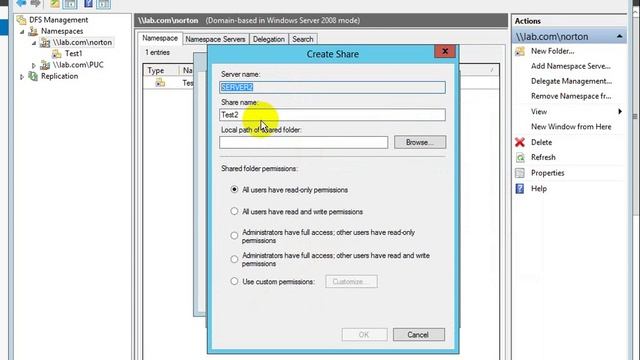
Task: Choose Administrators full access, others read-only option
Action: (x=234, y=236)
